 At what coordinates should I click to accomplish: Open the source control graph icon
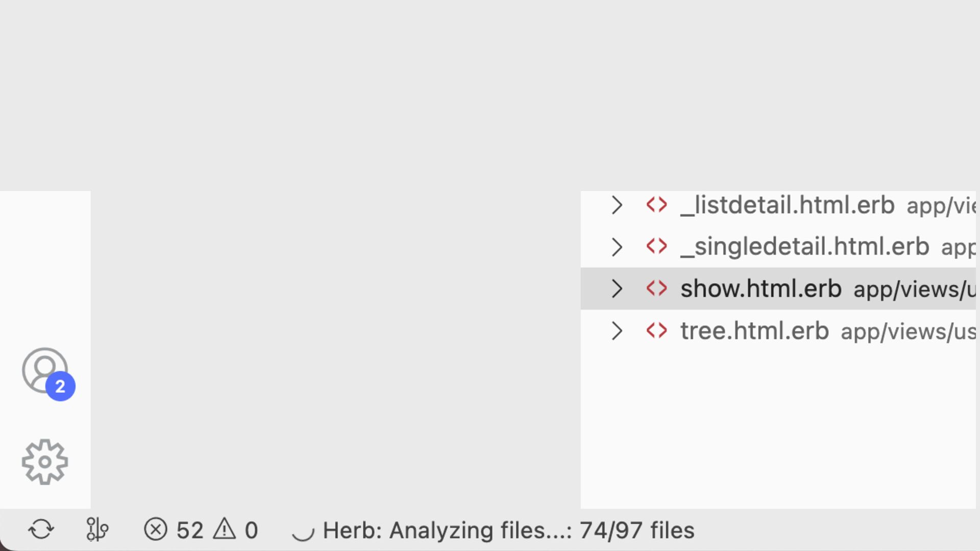coord(96,530)
